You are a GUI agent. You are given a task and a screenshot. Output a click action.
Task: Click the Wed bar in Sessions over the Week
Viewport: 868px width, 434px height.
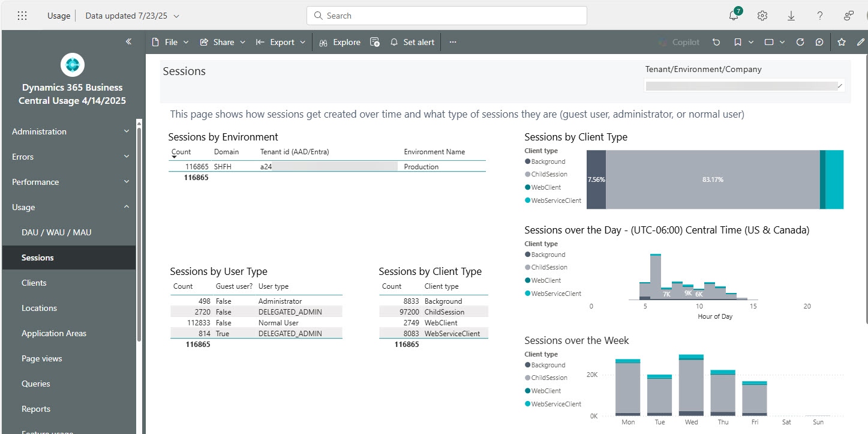coord(691,385)
